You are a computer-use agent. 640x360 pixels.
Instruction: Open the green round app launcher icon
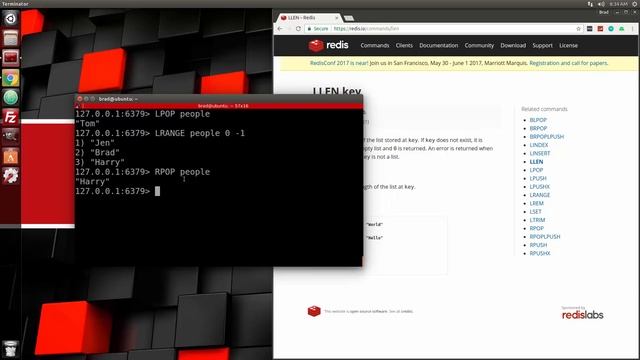coord(10,97)
